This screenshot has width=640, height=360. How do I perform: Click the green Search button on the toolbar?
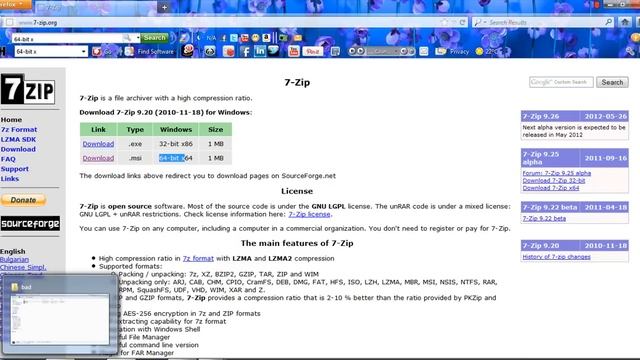[x=155, y=38]
